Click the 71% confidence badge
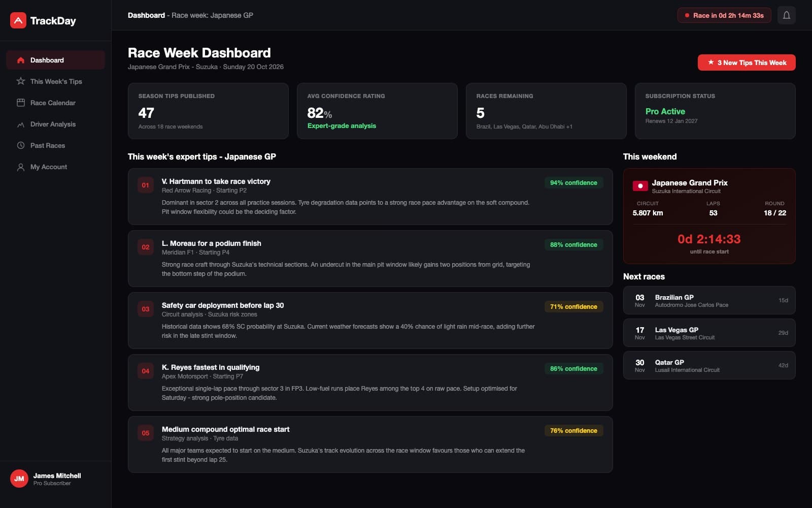Viewport: 812px width, 508px height. coord(573,307)
